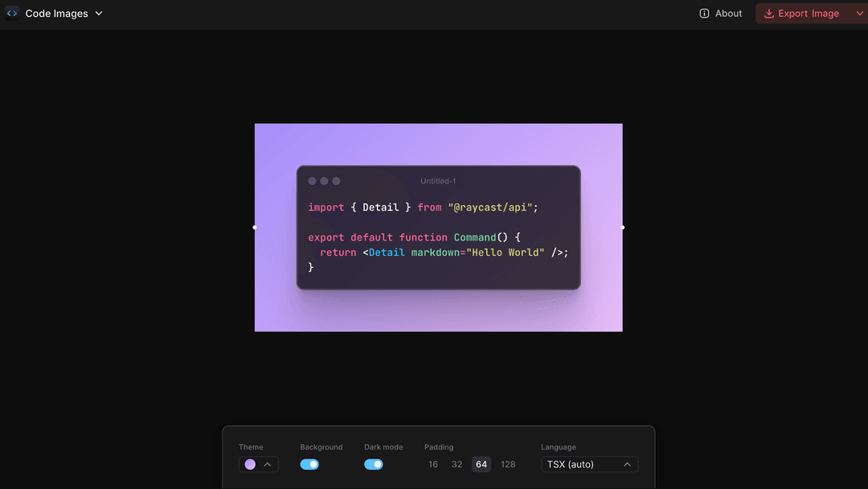Click the right frame resize handle
This screenshot has width=868, height=489.
623,228
